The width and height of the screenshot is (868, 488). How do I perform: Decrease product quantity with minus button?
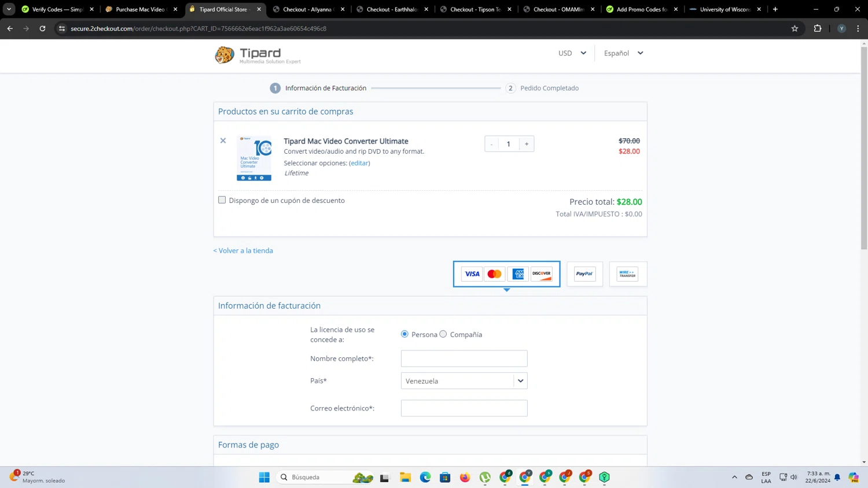tap(491, 144)
